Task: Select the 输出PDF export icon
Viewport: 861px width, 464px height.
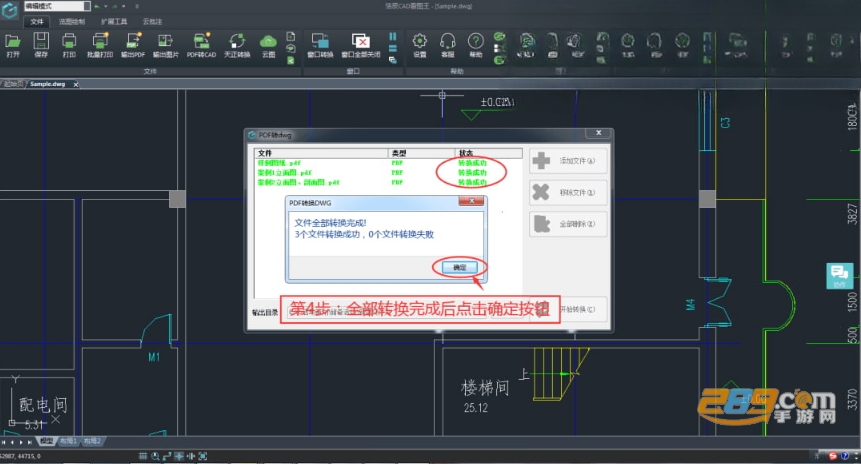Action: pyautogui.click(x=133, y=44)
